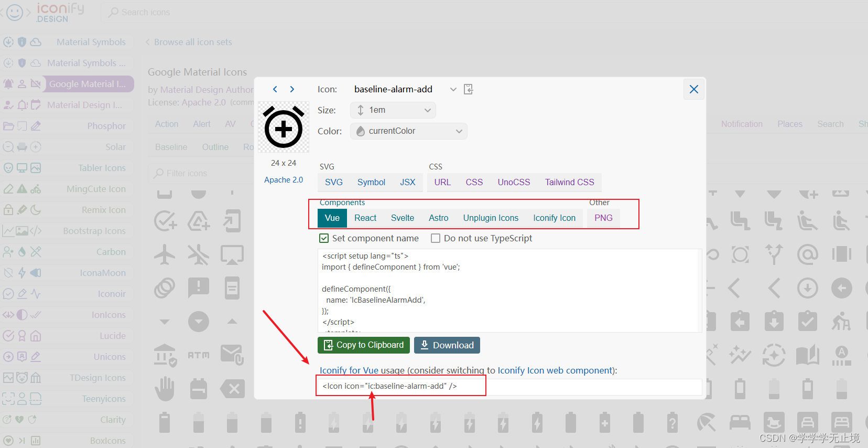Click the color drop swatch icon

(361, 131)
